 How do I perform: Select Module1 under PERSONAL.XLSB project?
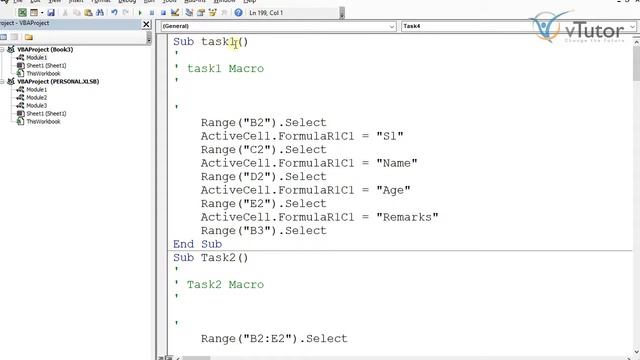pyautogui.click(x=36, y=89)
